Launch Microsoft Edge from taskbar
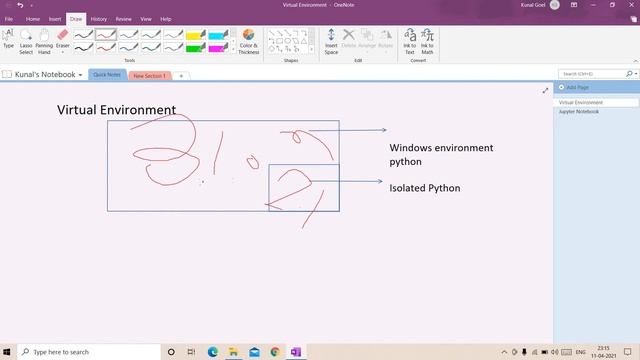 [213, 352]
